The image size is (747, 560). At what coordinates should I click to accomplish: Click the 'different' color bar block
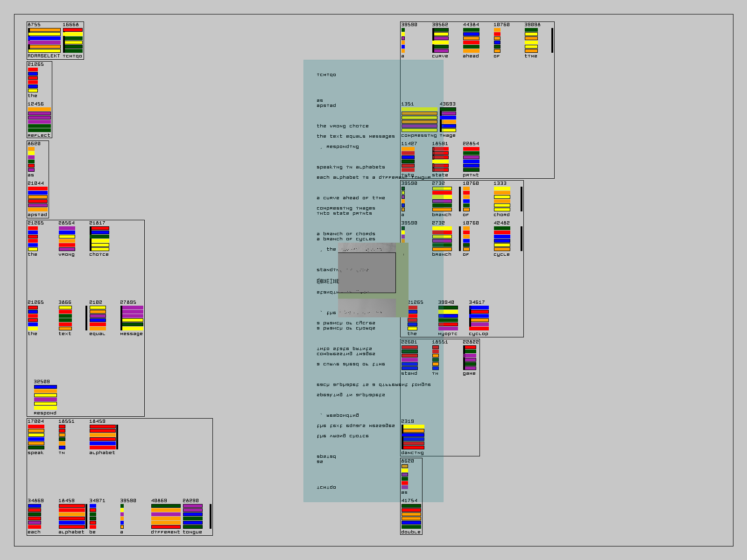coord(166,516)
